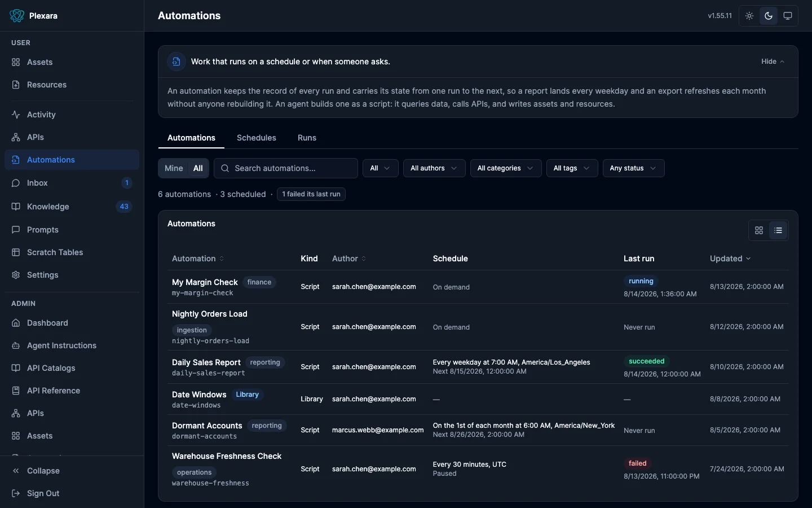Open the All tags dropdown

(x=572, y=168)
